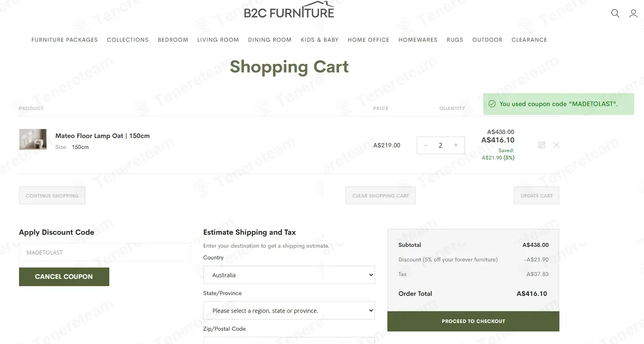
Task: Click the Apply Discount Code heading
Action: tap(57, 232)
